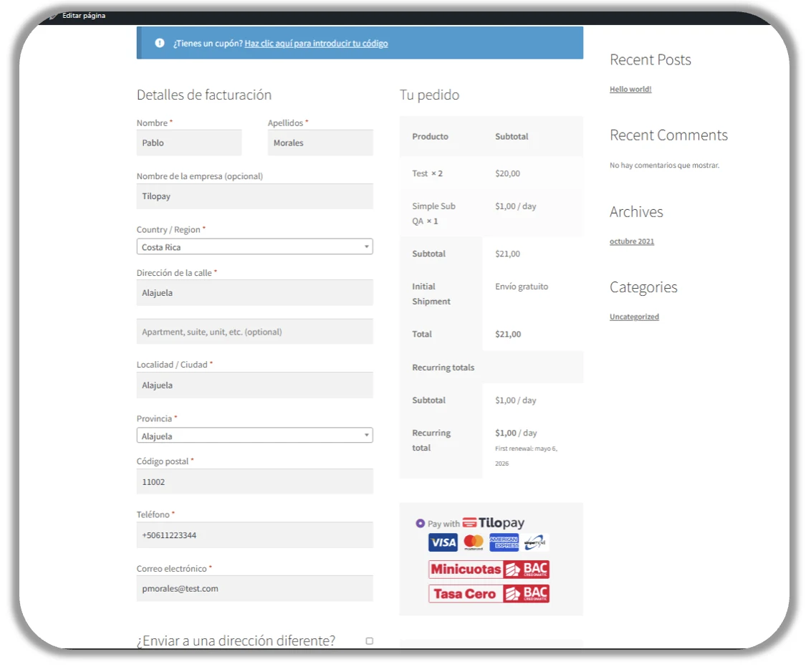Open the 'Haz clic aquí para introducir tu código' link

(x=316, y=44)
